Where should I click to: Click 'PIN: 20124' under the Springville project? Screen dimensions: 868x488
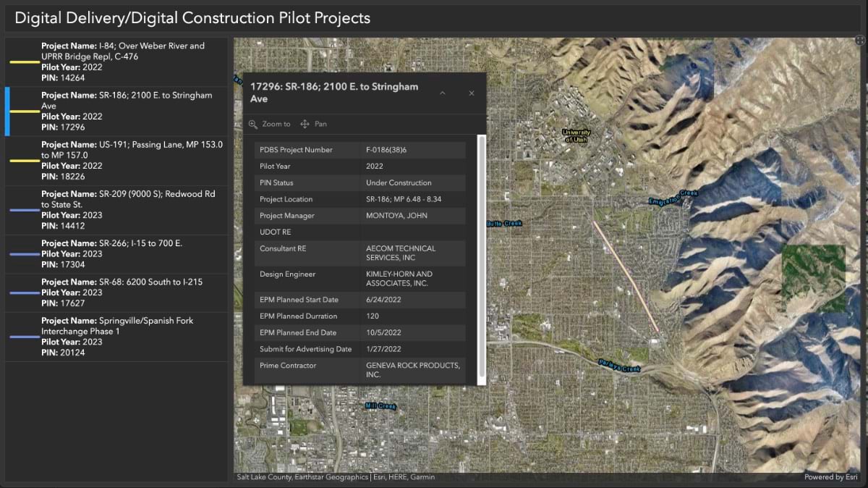63,353
